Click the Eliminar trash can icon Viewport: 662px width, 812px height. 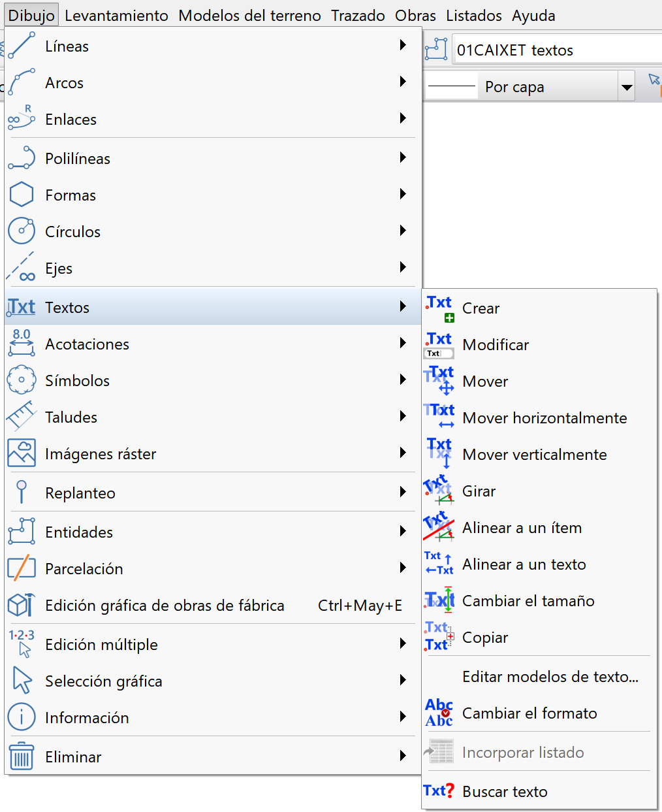pyautogui.click(x=22, y=756)
